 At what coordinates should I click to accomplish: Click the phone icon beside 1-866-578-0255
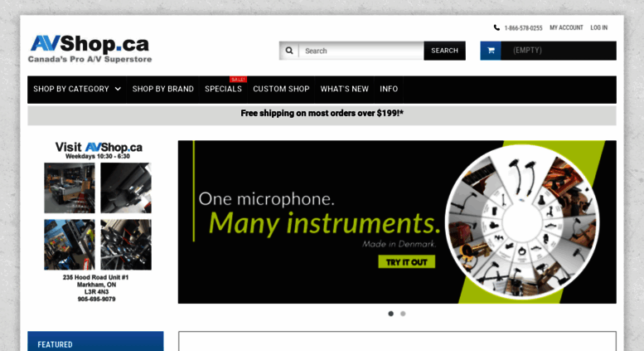496,27
